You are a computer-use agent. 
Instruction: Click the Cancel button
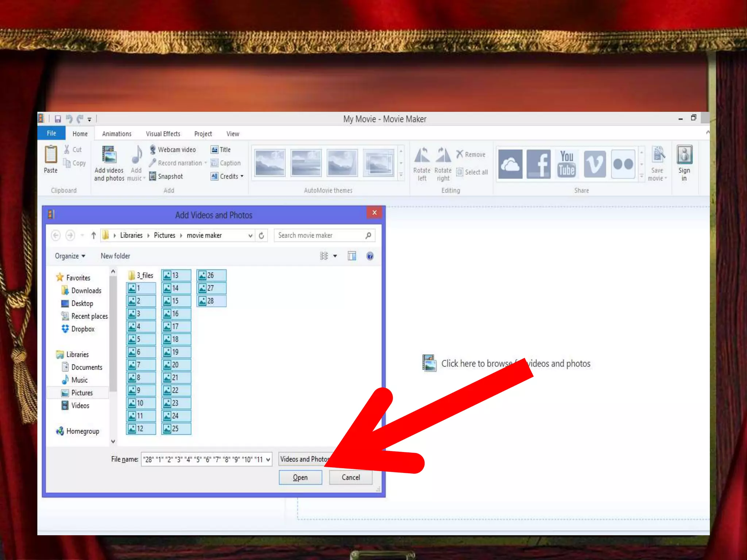click(351, 477)
